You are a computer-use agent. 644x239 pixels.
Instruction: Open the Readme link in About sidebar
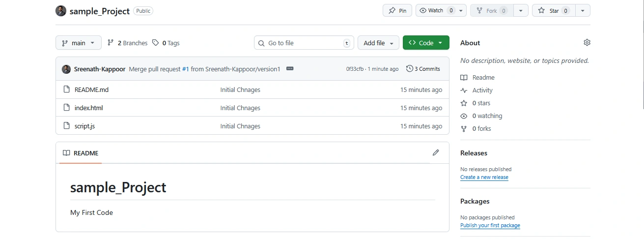tap(477, 77)
